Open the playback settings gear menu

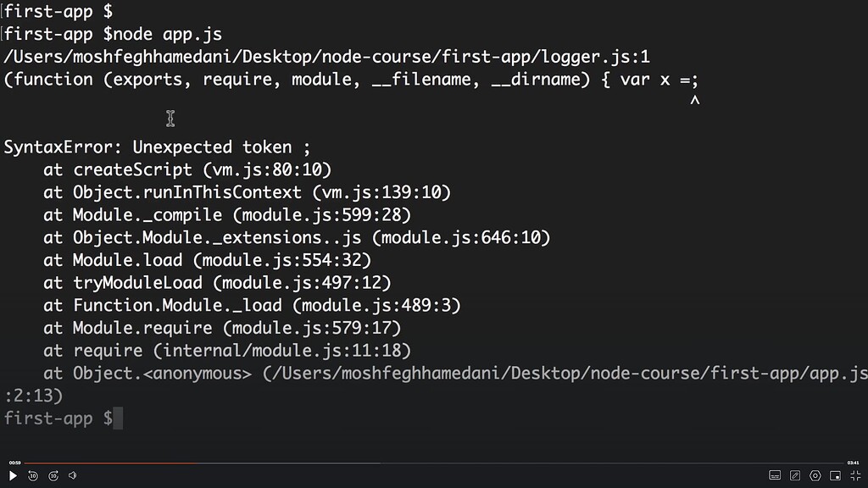click(815, 475)
